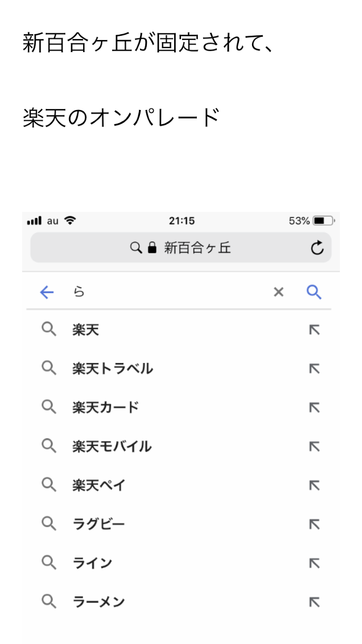Insert 楽天カード suggestion via arrow icon
The height and width of the screenshot is (644, 362).
click(314, 408)
